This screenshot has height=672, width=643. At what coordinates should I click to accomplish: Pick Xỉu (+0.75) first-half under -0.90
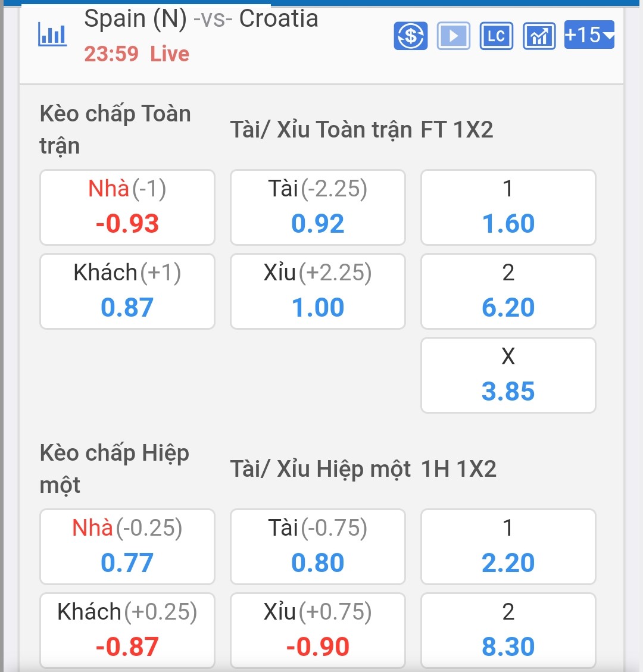pos(318,631)
